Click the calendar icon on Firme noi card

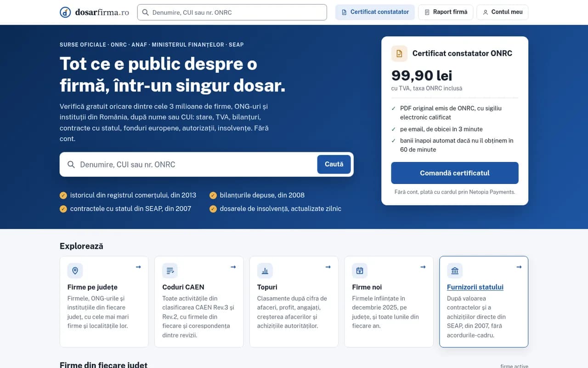point(360,270)
